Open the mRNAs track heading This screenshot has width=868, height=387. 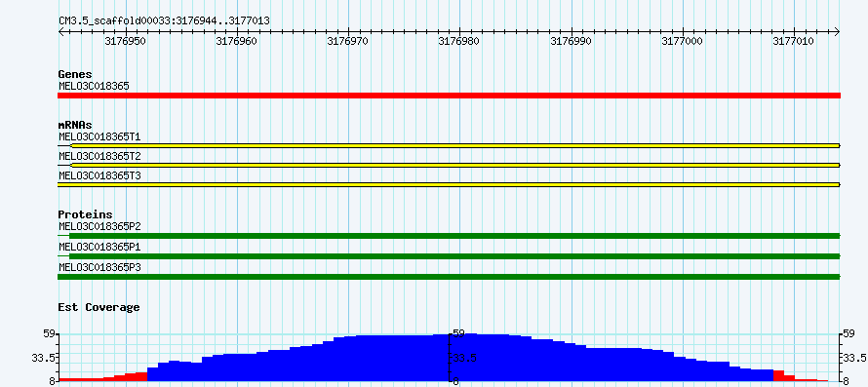click(75, 125)
